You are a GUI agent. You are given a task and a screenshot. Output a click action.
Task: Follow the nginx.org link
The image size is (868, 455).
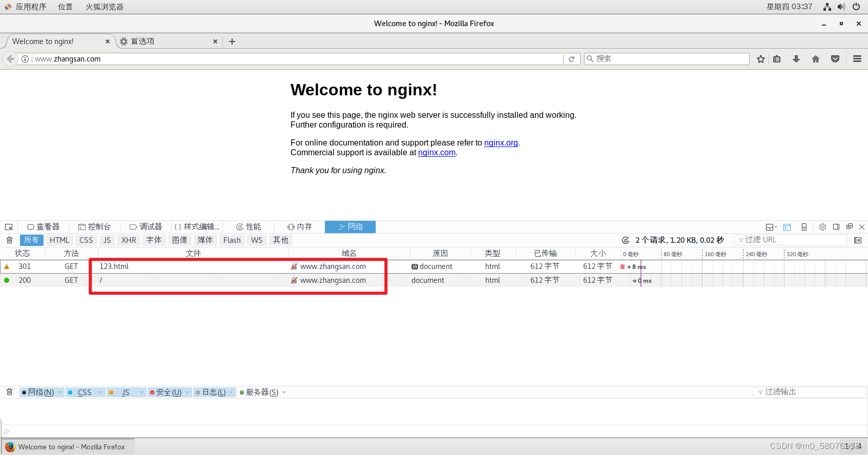coord(501,143)
